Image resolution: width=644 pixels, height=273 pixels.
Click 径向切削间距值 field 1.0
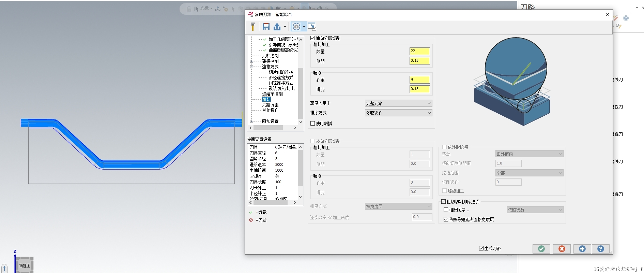pos(508,163)
